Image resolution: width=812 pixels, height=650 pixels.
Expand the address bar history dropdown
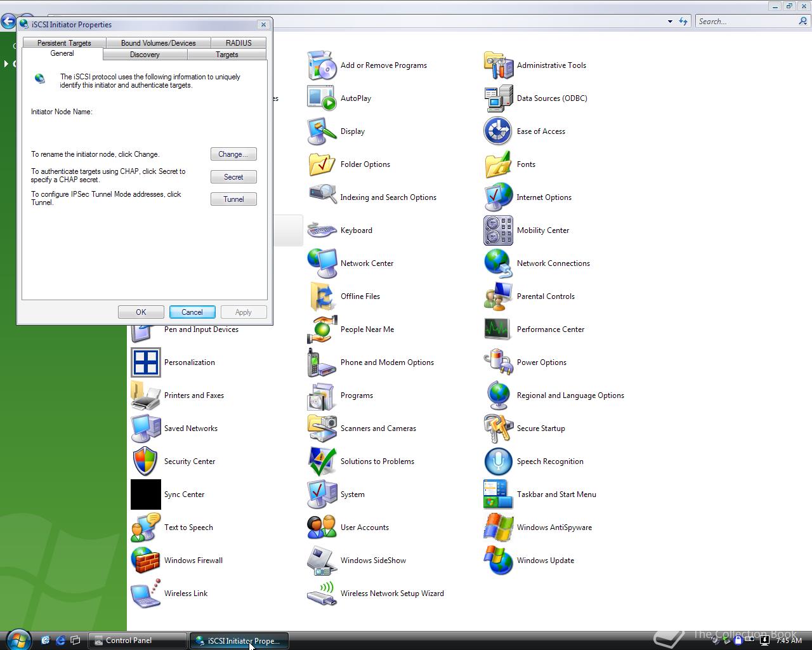point(670,22)
